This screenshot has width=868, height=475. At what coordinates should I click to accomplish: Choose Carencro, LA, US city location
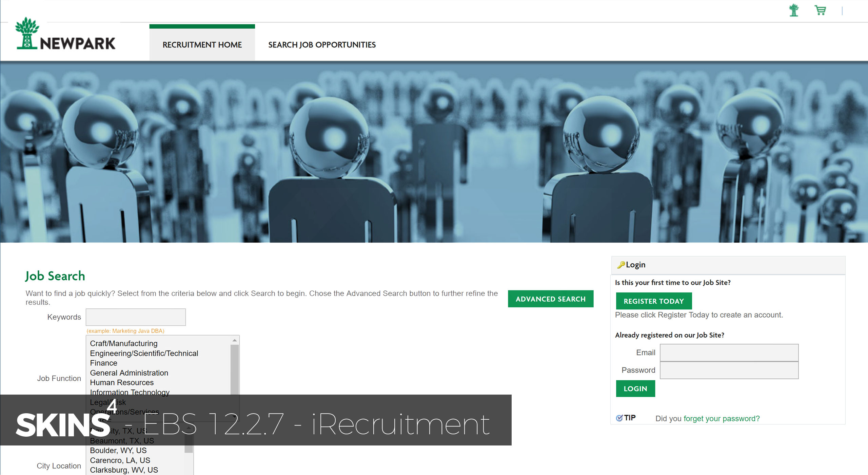[120, 460]
